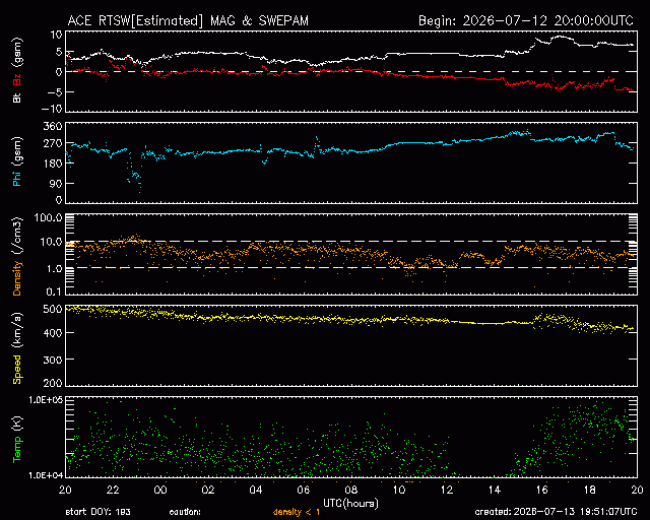This screenshot has height=520, width=650.
Task: Click the orange 'Density' axis label
Action: 17,278
